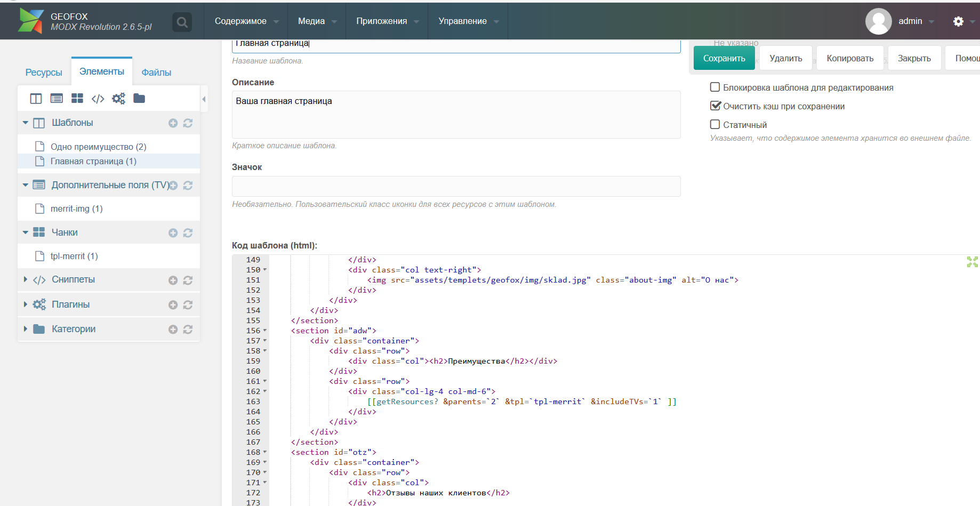Switch to the Ресурсы tab
Viewport: 980px width, 506px height.
coord(44,73)
